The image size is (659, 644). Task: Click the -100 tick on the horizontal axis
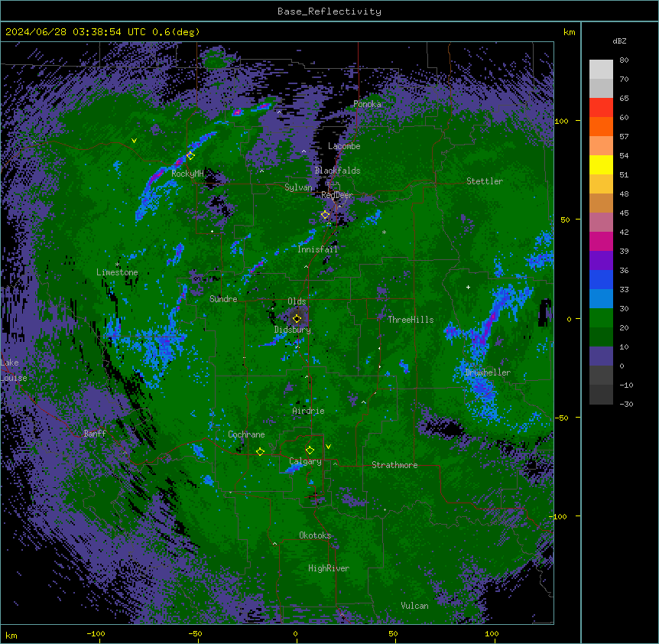pyautogui.click(x=96, y=633)
